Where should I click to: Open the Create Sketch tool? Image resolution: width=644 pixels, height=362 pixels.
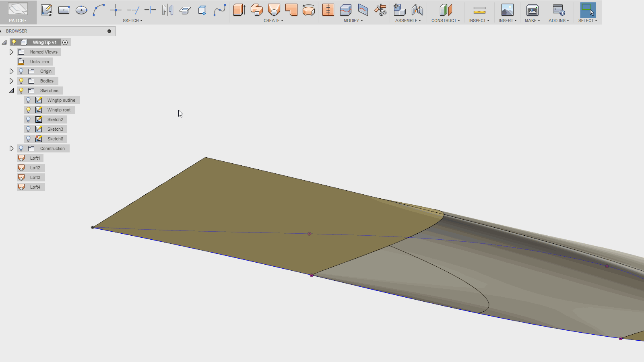pyautogui.click(x=46, y=10)
